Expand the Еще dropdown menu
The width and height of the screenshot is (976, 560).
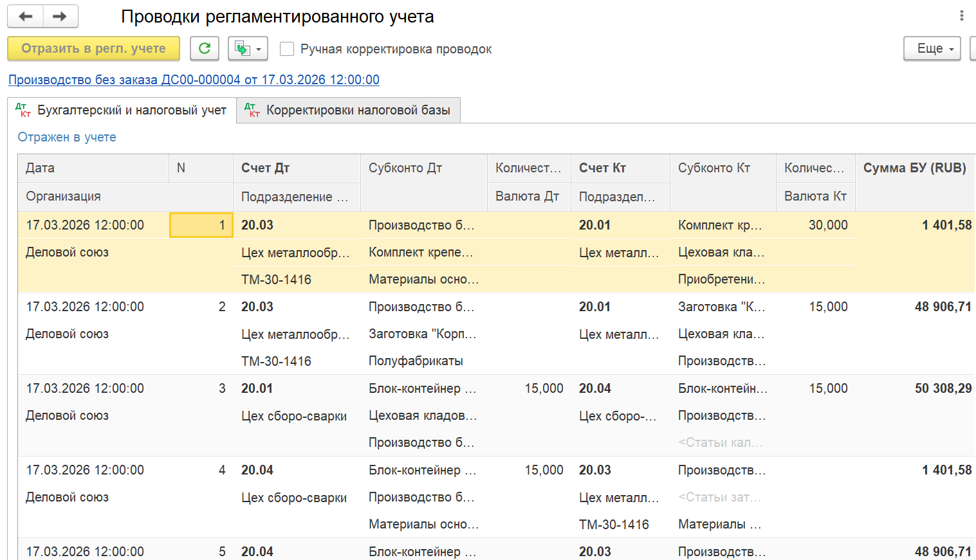coord(932,48)
